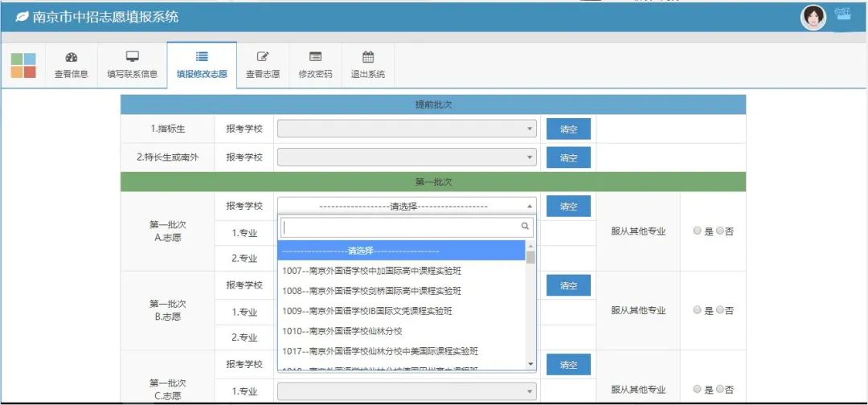Click the 第一批次 A.志愿 label
The image size is (868, 405).
168,231
